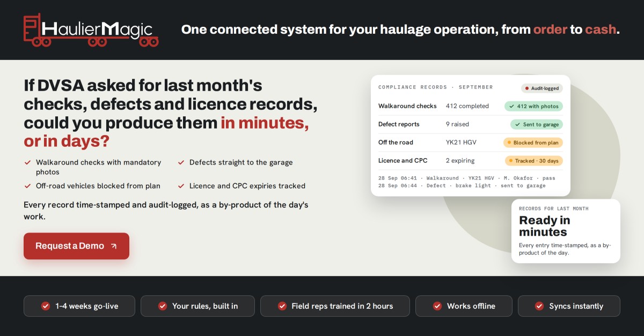Click the red check icon for Syncs instantly
Viewport: 644px width, 336px height.
[539, 306]
